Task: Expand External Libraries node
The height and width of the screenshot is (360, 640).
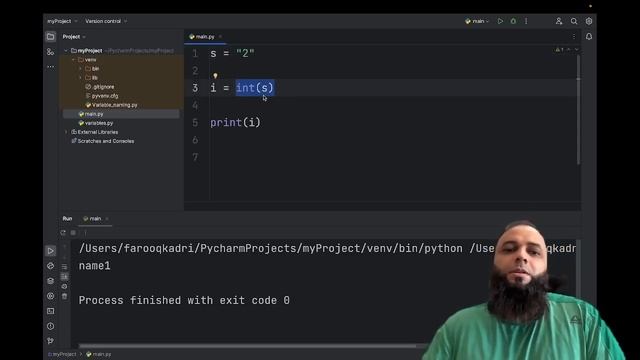Action: (66, 132)
